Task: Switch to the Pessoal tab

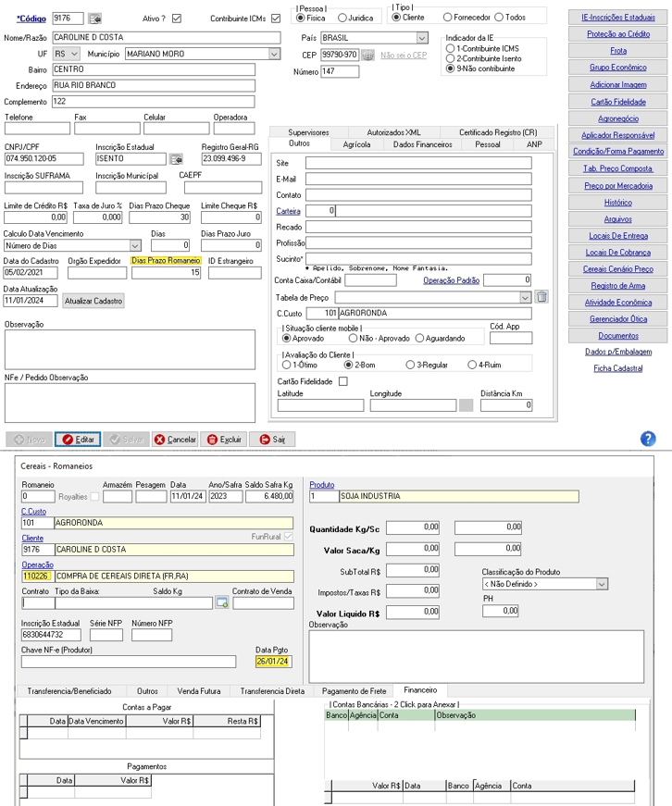Action: click(x=488, y=145)
